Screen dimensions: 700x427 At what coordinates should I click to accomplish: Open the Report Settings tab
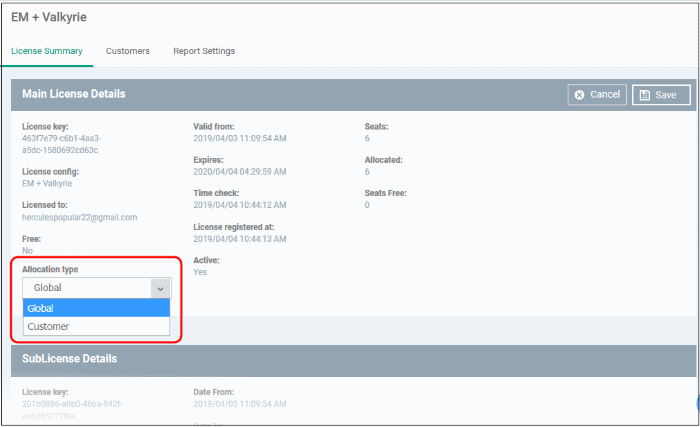[x=204, y=51]
